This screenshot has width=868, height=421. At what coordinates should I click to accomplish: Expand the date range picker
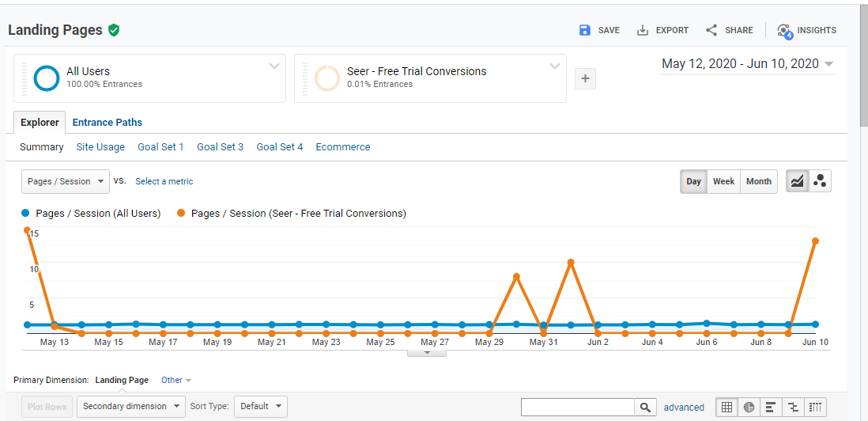pos(747,64)
